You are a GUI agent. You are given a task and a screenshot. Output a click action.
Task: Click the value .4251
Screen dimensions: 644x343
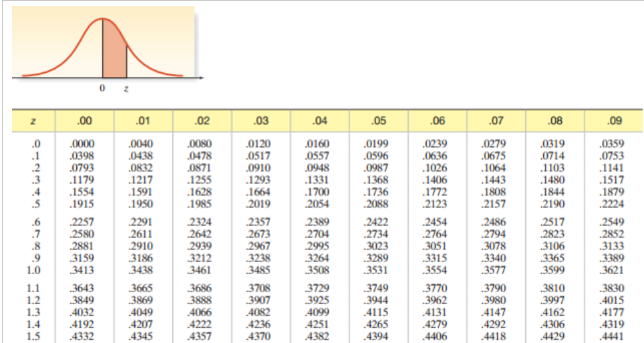317,324
